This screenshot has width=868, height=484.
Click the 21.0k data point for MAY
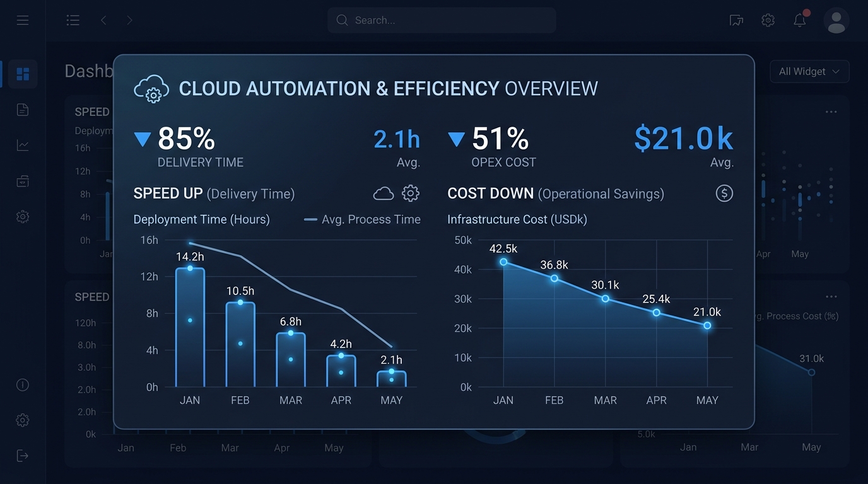pyautogui.click(x=707, y=326)
